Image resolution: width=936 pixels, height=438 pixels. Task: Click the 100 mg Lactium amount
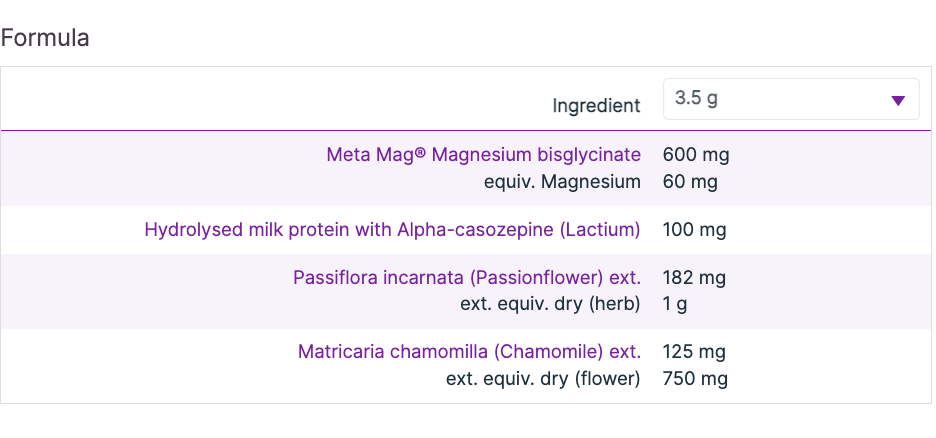[x=694, y=230]
